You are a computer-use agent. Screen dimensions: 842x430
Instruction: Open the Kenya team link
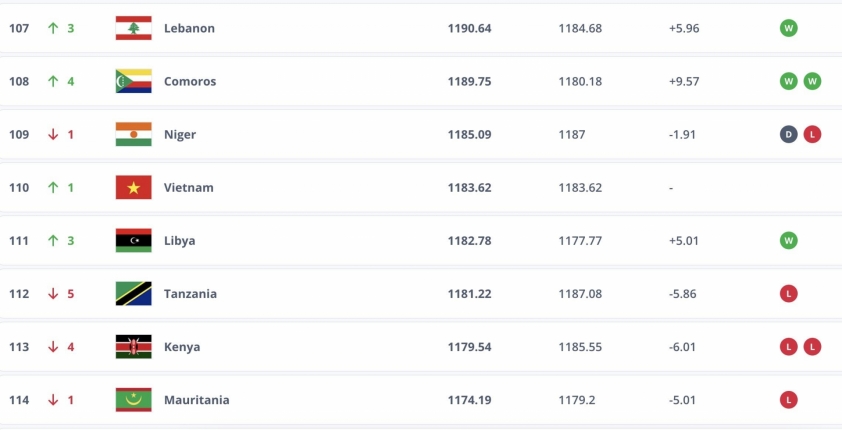click(x=182, y=347)
